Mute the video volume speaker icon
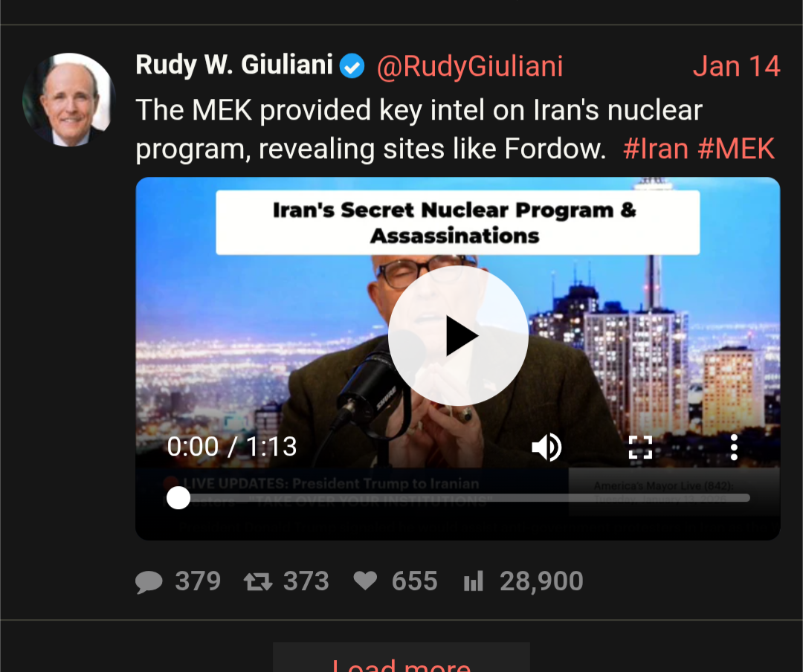 tap(547, 448)
